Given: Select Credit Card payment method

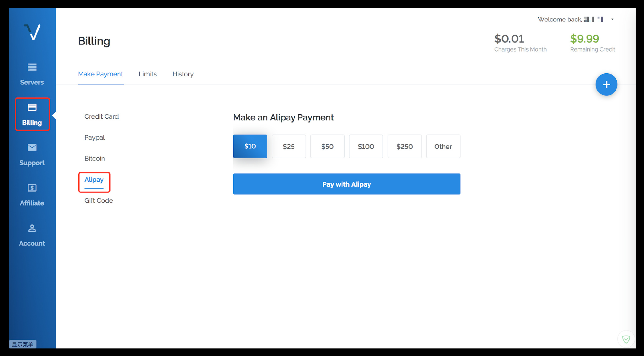Looking at the screenshot, I should click(101, 116).
